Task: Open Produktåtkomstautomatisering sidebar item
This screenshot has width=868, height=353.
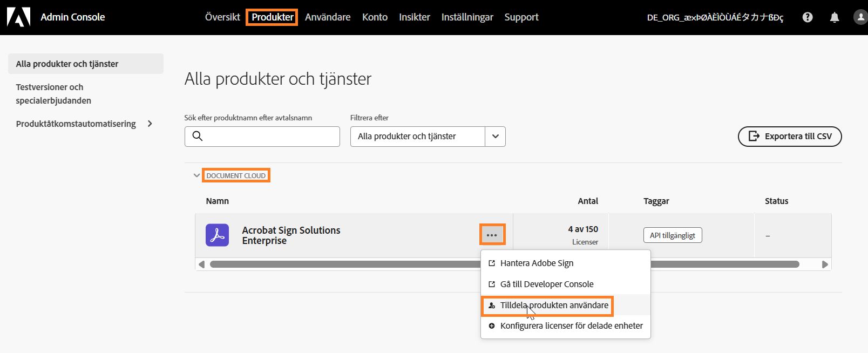Action: pos(76,124)
